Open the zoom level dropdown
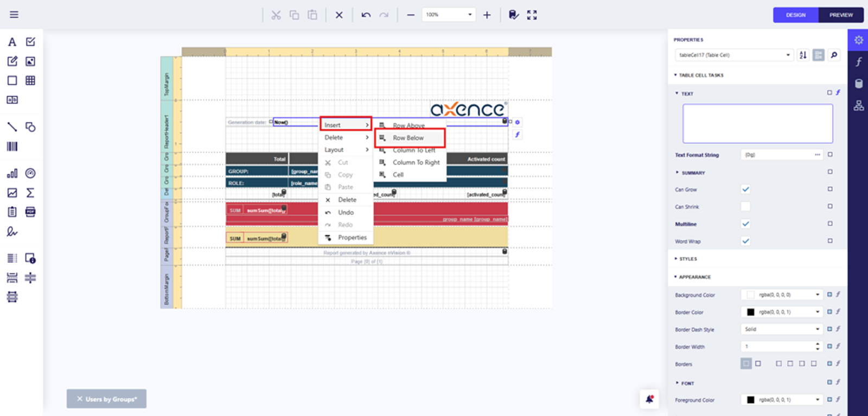868x416 pixels. coord(469,15)
